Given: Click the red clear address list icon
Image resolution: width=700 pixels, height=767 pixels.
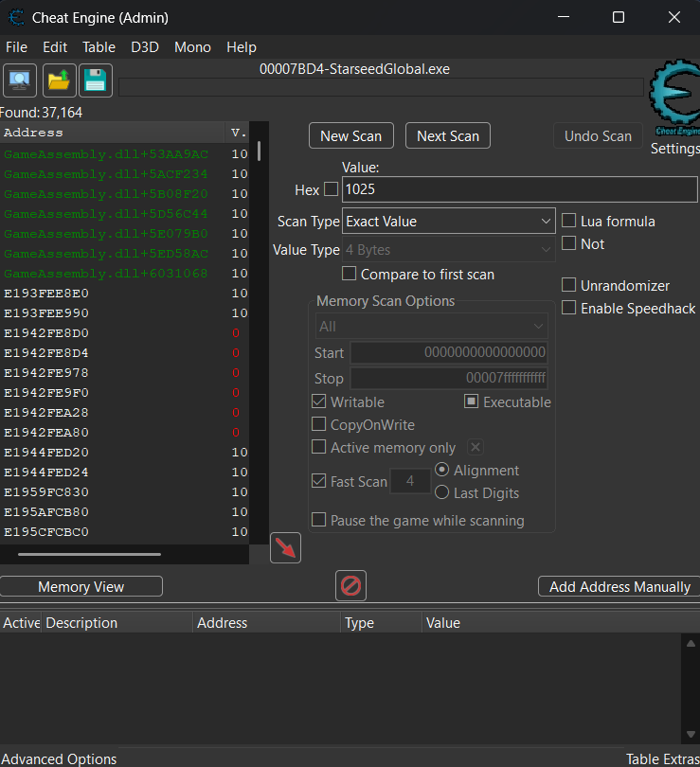Looking at the screenshot, I should coord(350,586).
